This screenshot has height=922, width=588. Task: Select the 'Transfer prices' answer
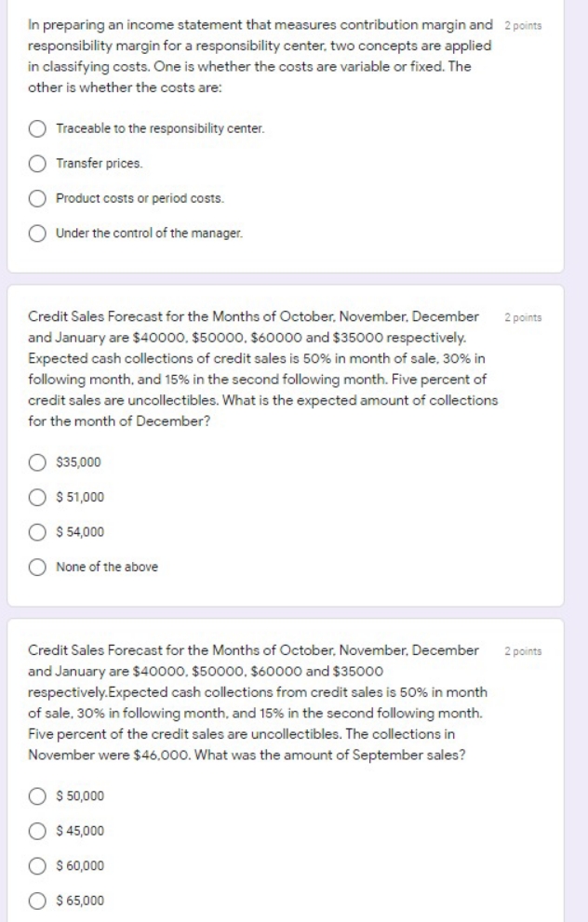[39, 165]
